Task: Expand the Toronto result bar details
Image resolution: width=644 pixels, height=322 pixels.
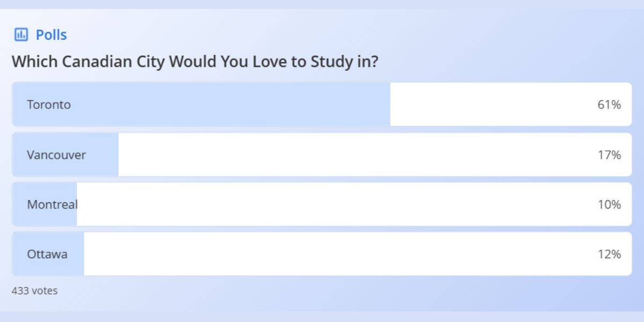Action: [x=322, y=104]
